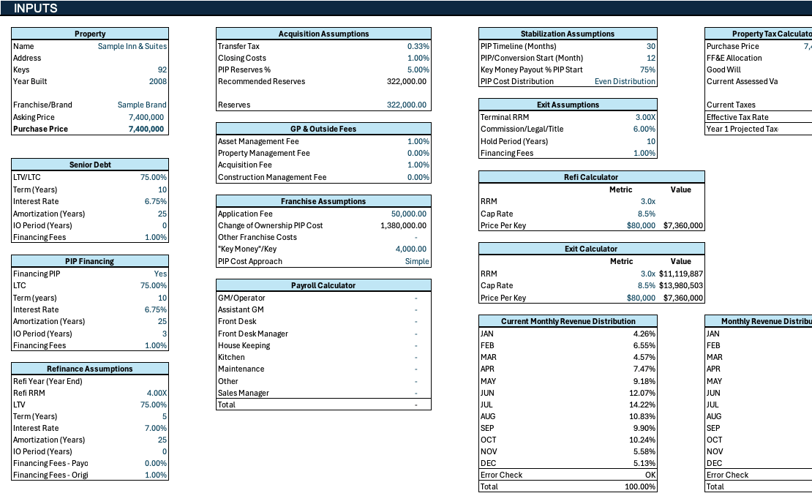Click the Refinance Interest Rate 7.00%

(155, 428)
